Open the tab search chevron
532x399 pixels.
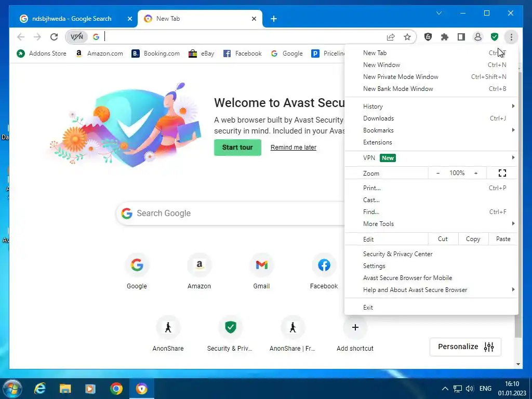pos(439,13)
